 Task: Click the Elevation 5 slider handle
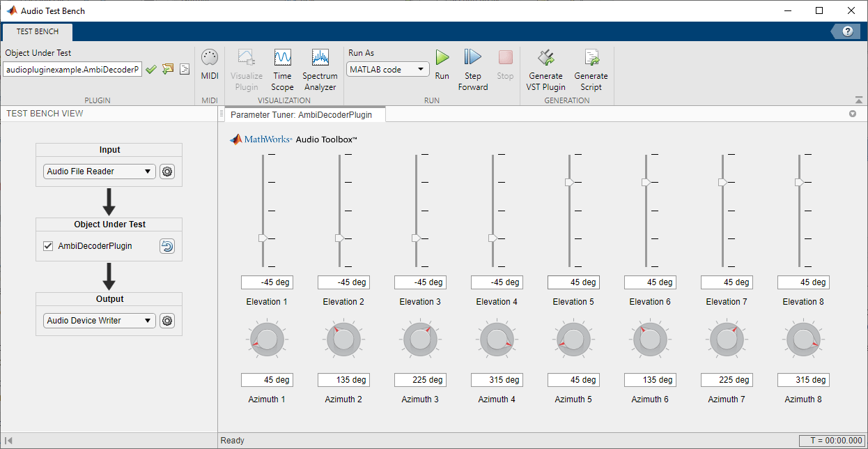(x=569, y=182)
